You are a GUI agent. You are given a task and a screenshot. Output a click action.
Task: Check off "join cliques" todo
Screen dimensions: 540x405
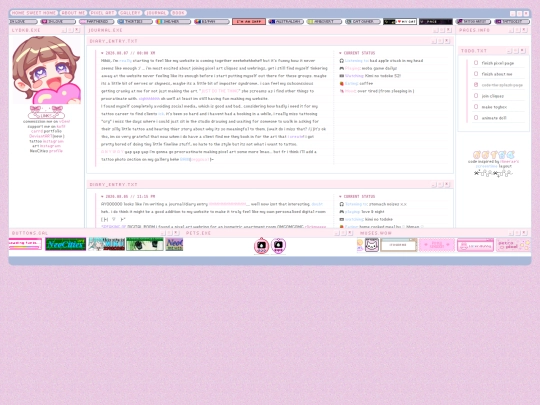point(476,96)
